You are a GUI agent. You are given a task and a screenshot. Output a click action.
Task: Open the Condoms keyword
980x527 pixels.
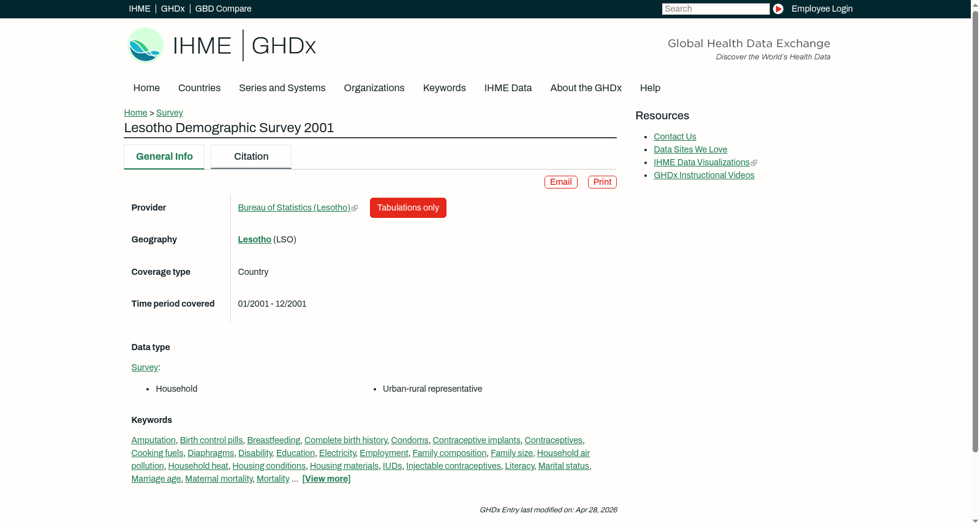coord(410,441)
